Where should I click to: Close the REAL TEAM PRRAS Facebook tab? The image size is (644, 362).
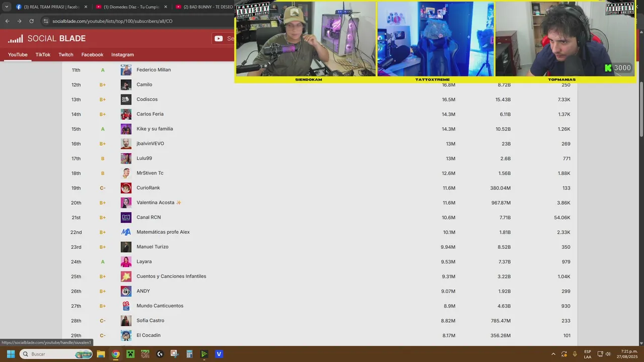click(86, 7)
